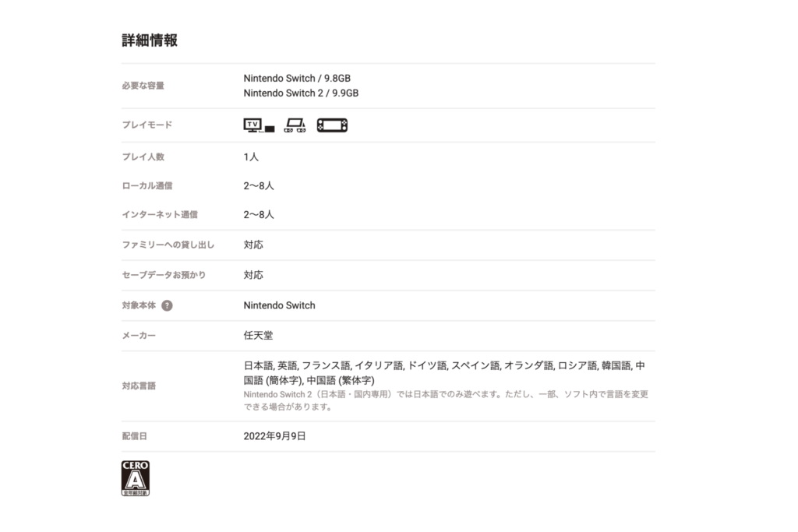The image size is (798, 532).
Task: Select the インターネット通信 value 2〜8人
Action: tap(259, 215)
